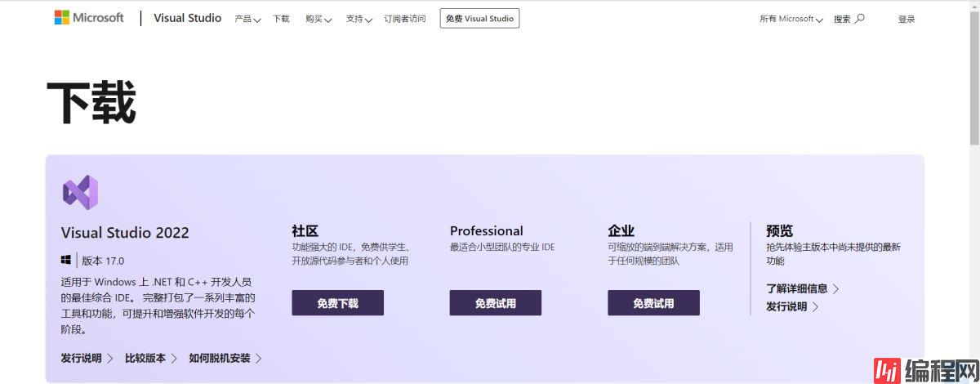Click the 免费 Visual Studio header button

tap(479, 19)
